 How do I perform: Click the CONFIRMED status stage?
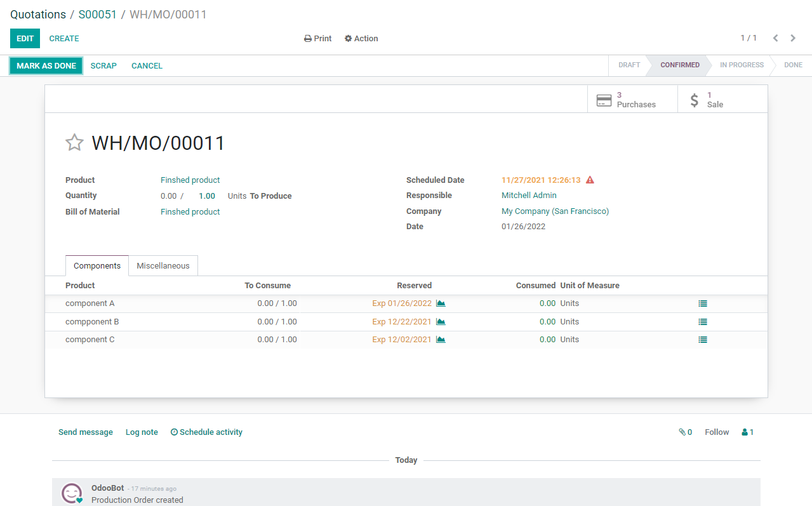click(x=679, y=65)
